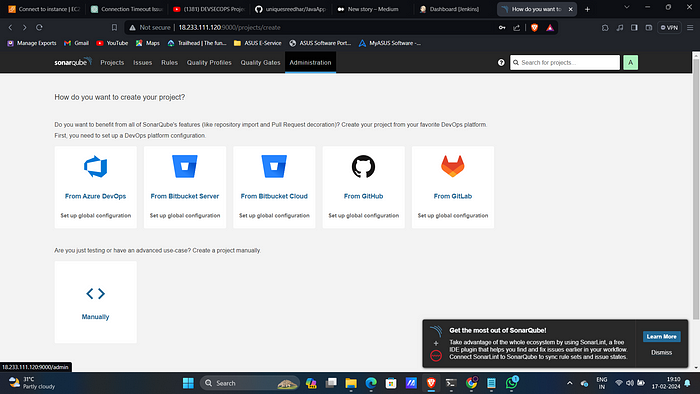The height and width of the screenshot is (394, 700).
Task: Open File Explorer from taskbar
Action: 351,383
